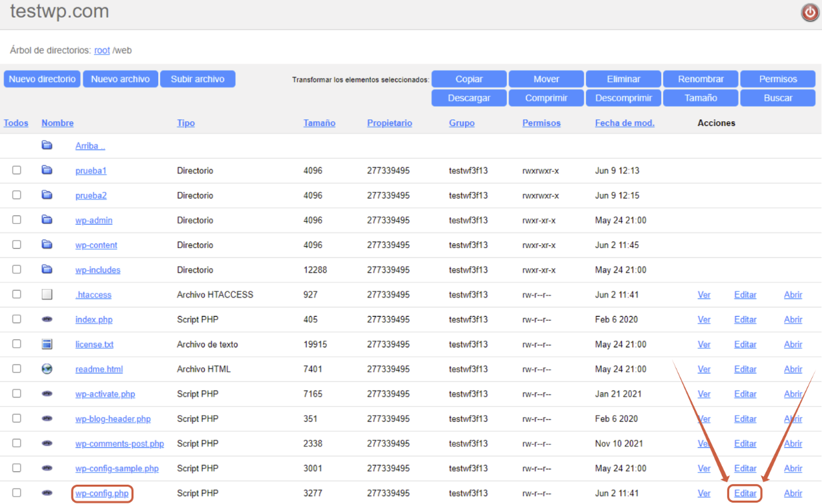Open the wp-content directory link

(96, 245)
